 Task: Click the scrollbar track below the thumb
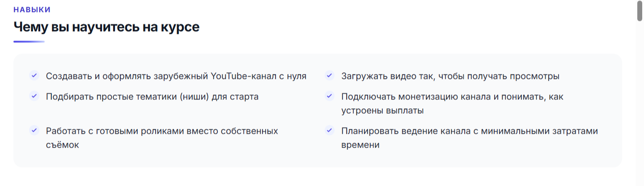(x=640, y=103)
